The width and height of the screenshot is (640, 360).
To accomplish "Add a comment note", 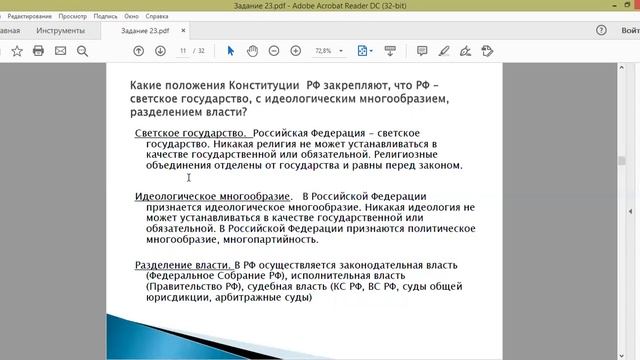I will (x=422, y=51).
